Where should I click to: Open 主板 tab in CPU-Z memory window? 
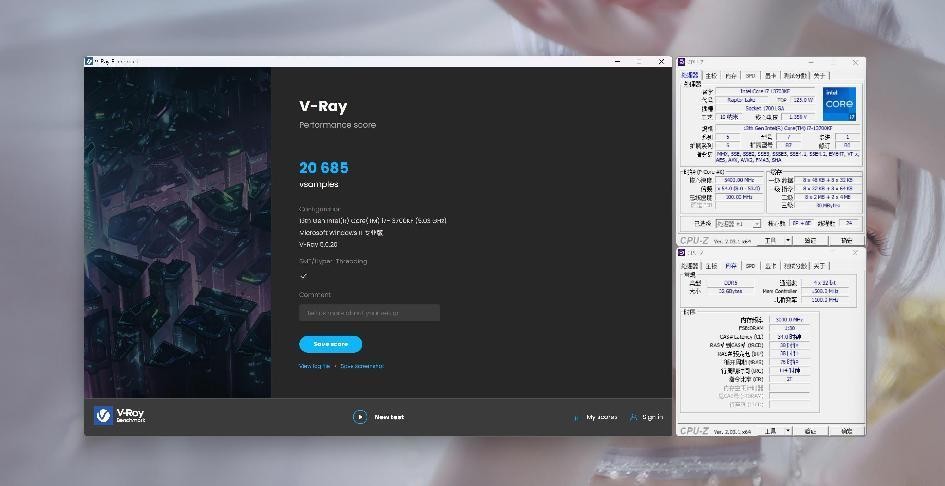click(711, 266)
